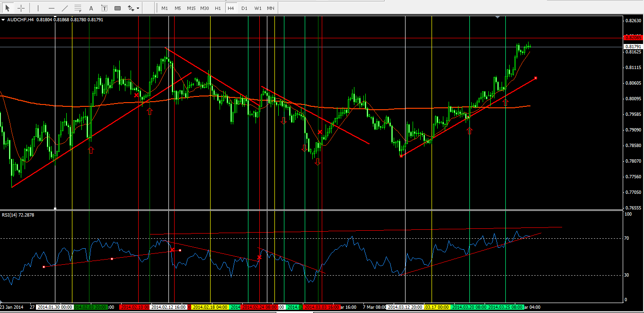
Task: Click price scale value 0.82630
Action: point(633,21)
